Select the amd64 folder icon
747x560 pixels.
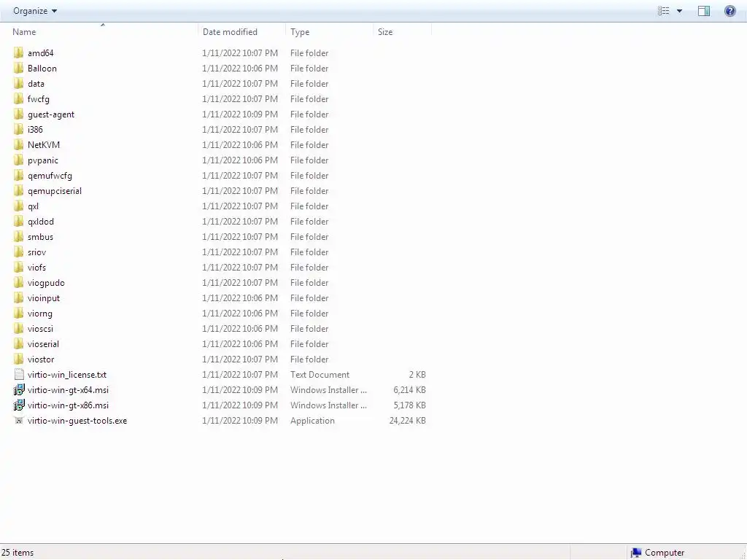pyautogui.click(x=18, y=52)
